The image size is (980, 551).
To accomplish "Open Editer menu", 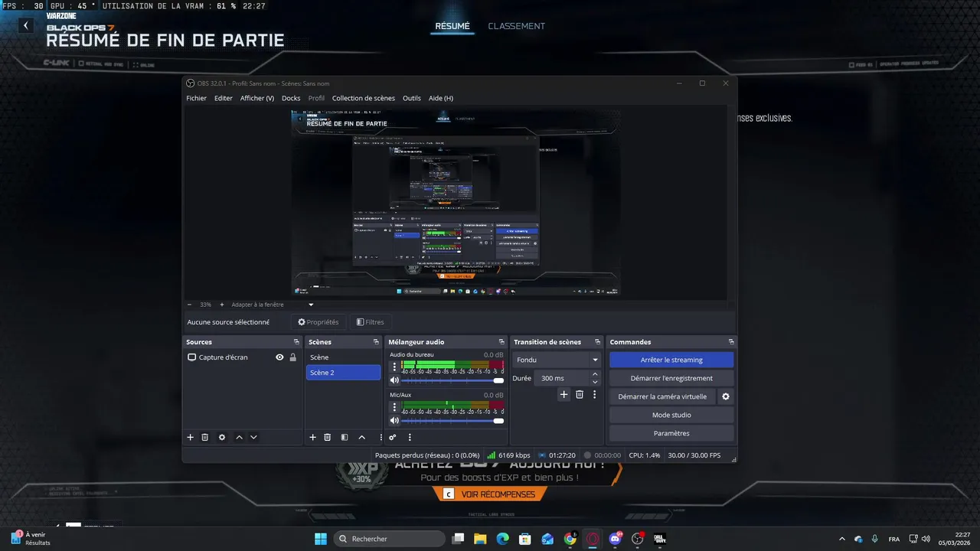I will (x=224, y=98).
